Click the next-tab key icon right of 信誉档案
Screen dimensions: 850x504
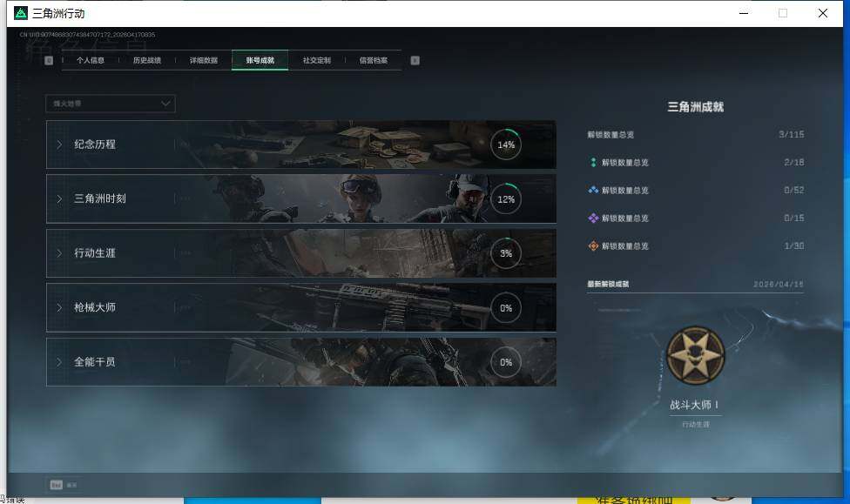tap(415, 60)
